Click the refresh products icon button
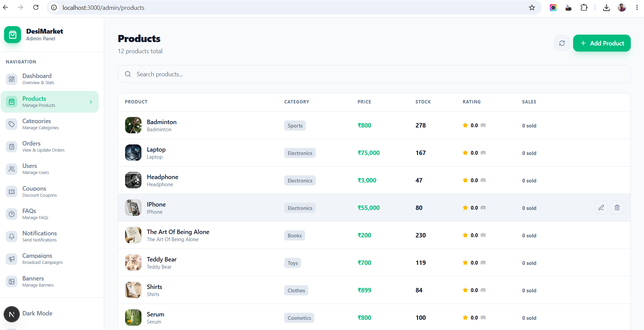The width and height of the screenshot is (644, 330). [x=562, y=43]
